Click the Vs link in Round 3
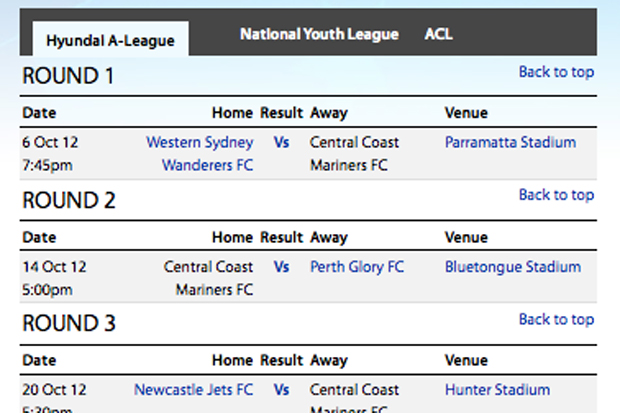The width and height of the screenshot is (620, 413). (x=281, y=390)
